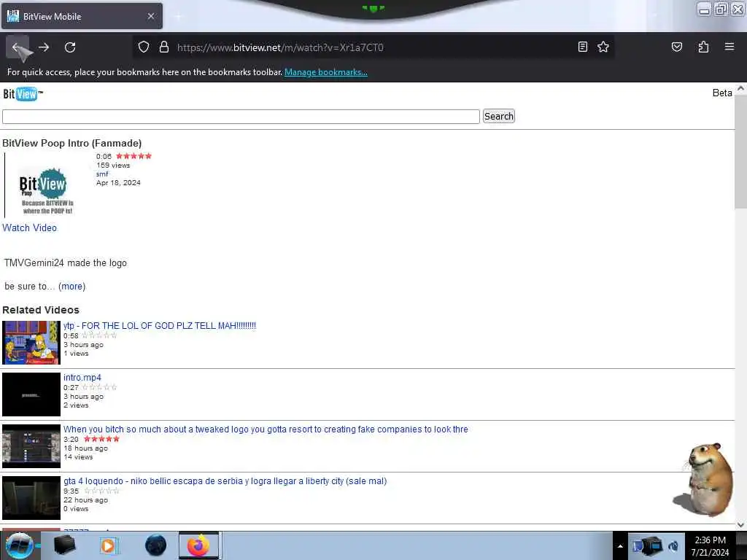Open the intro.mp4 video link
The width and height of the screenshot is (747, 560).
(x=82, y=378)
